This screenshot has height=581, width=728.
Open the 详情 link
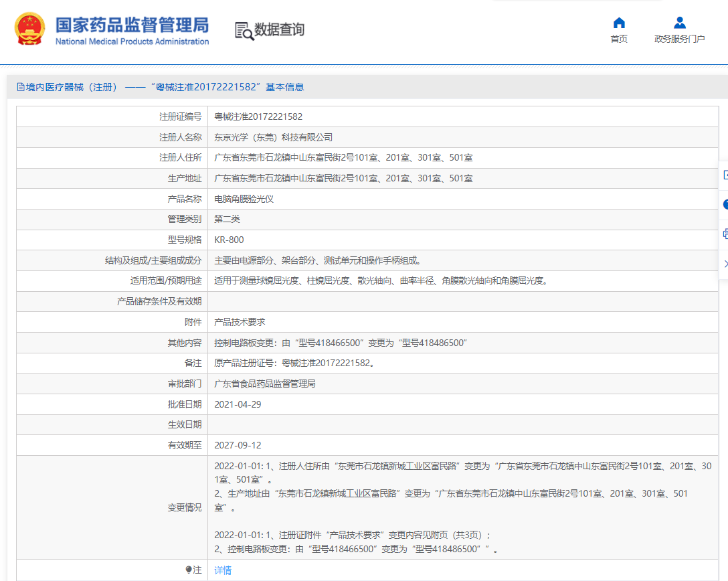click(x=223, y=570)
